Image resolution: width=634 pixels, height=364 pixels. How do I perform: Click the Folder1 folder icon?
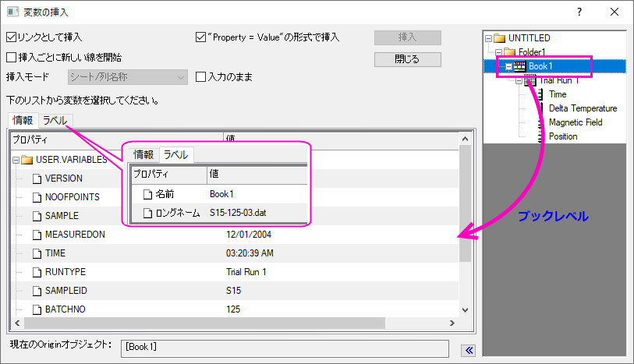coord(509,52)
